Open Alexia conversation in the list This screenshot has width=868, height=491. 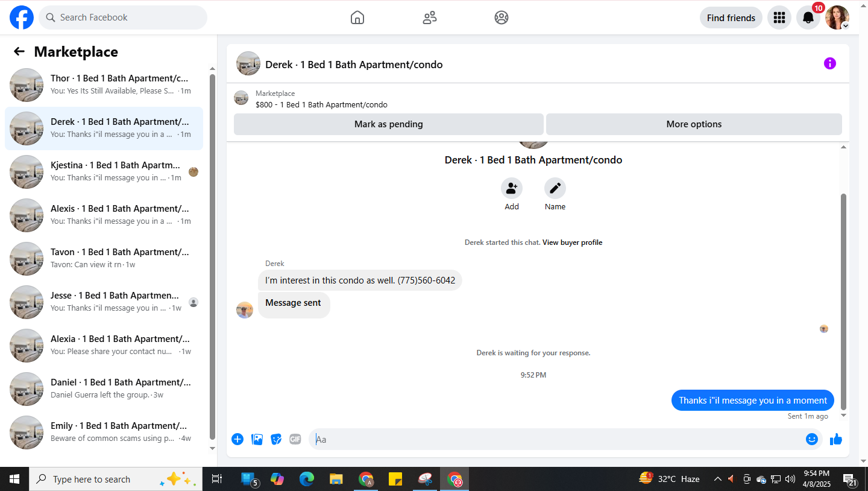point(104,346)
